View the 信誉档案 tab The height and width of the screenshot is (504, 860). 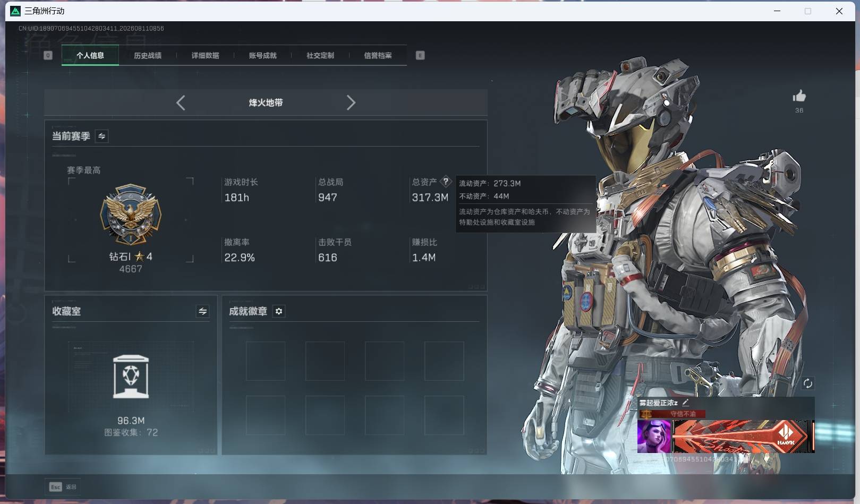click(378, 55)
